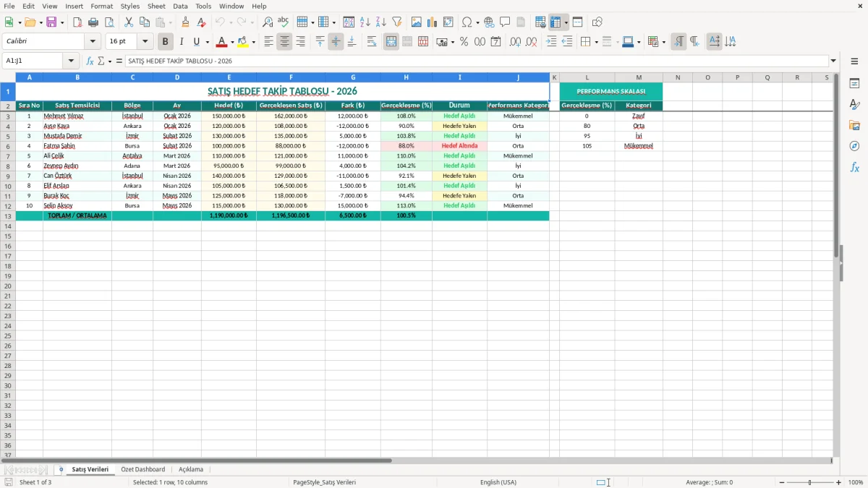Click zoom out minus button

tap(782, 482)
